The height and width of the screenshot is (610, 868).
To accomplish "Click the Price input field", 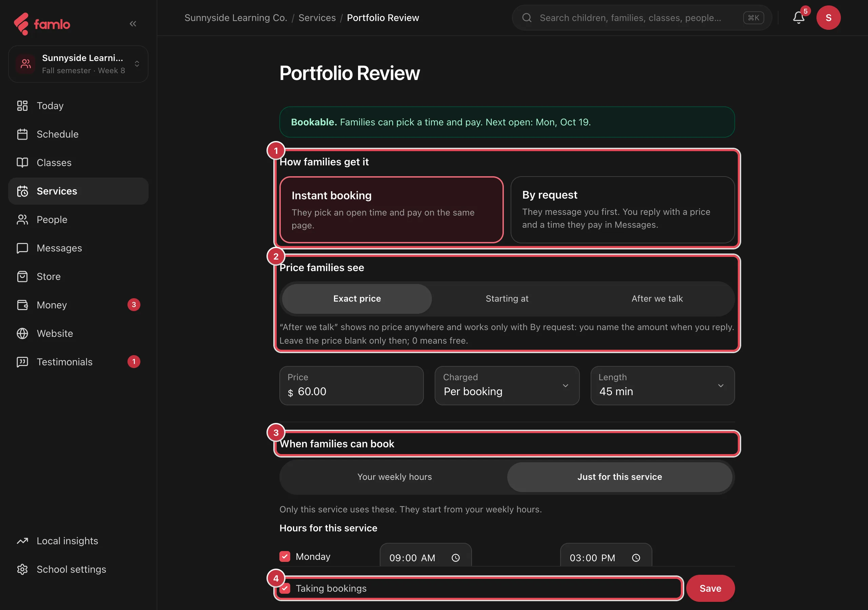I will 351,386.
